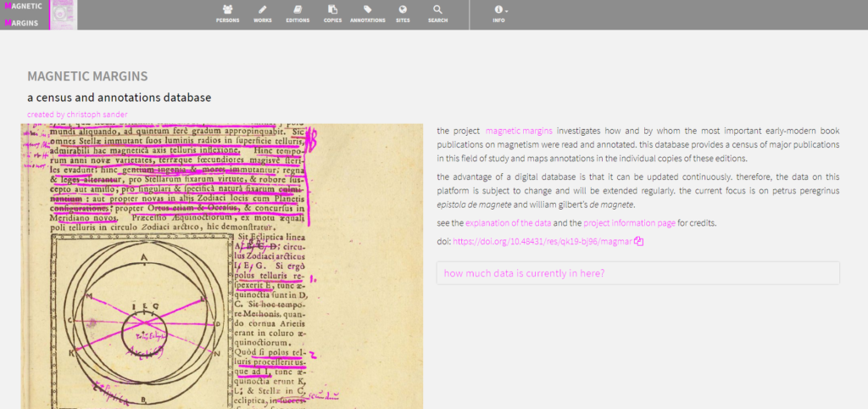Click the Magnetic Margins logo text
The image size is (868, 409).
[x=23, y=14]
